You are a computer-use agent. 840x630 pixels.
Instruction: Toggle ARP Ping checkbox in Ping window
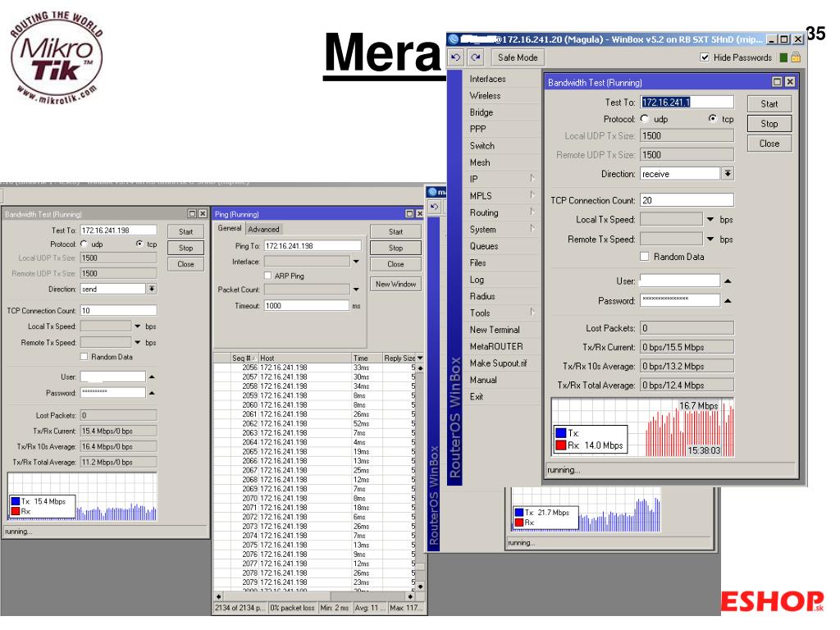point(268,276)
